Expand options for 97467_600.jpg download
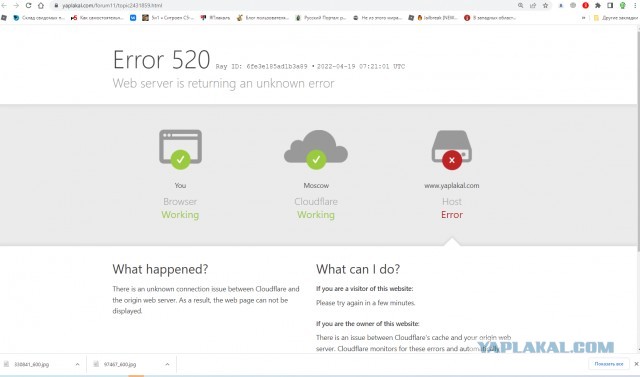The image size is (640, 377). click(167, 364)
